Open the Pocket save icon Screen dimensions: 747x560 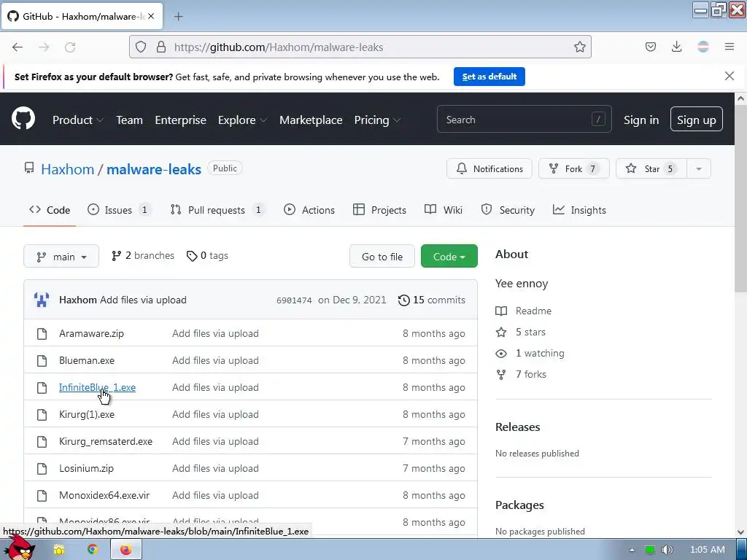click(x=650, y=47)
